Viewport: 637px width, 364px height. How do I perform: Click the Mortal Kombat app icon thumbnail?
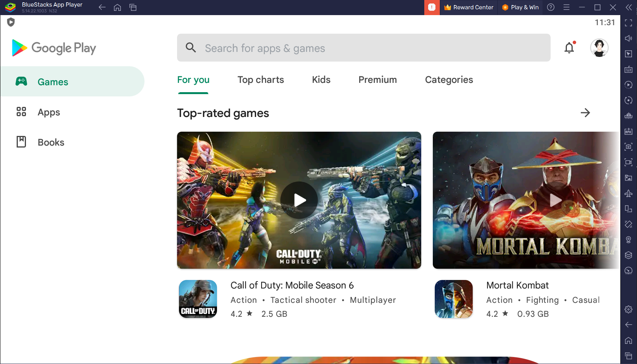(x=454, y=299)
